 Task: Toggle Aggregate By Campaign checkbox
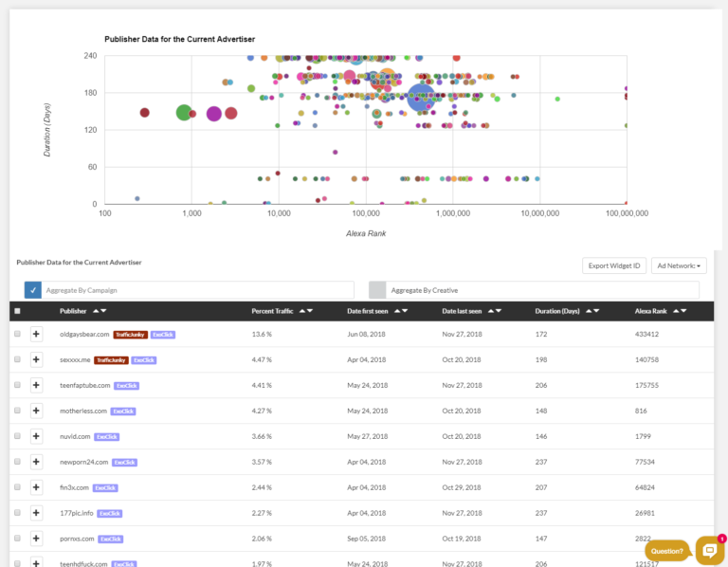click(x=33, y=290)
